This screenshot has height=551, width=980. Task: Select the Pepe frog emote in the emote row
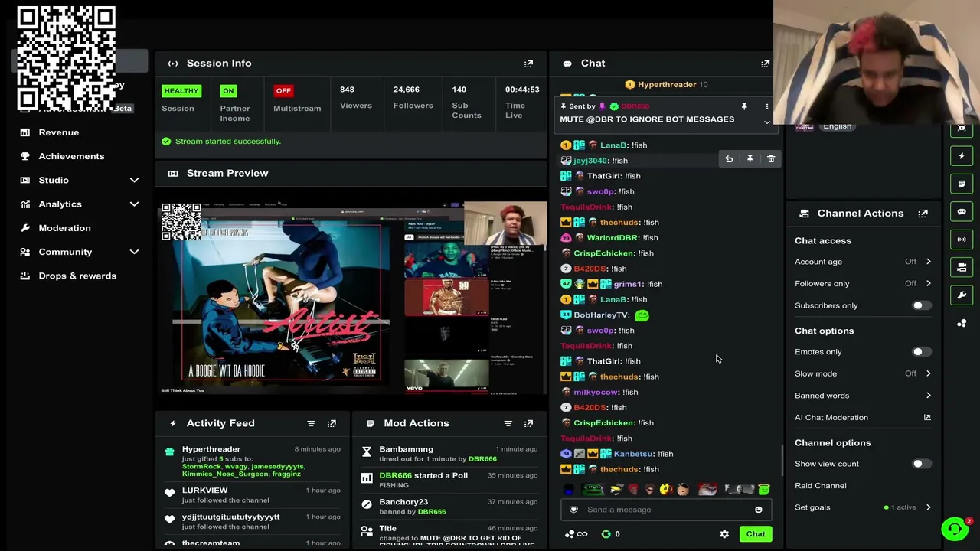pos(593,490)
